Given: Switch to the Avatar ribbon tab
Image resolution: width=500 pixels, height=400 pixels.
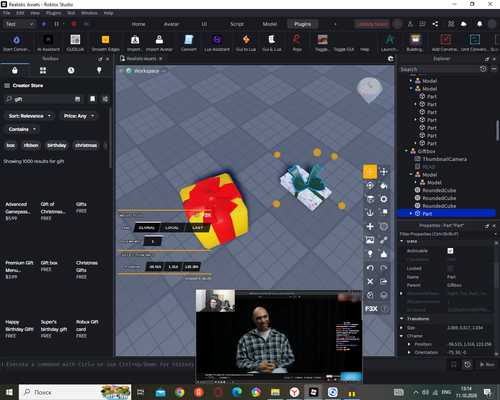Looking at the screenshot, I should (x=171, y=24).
